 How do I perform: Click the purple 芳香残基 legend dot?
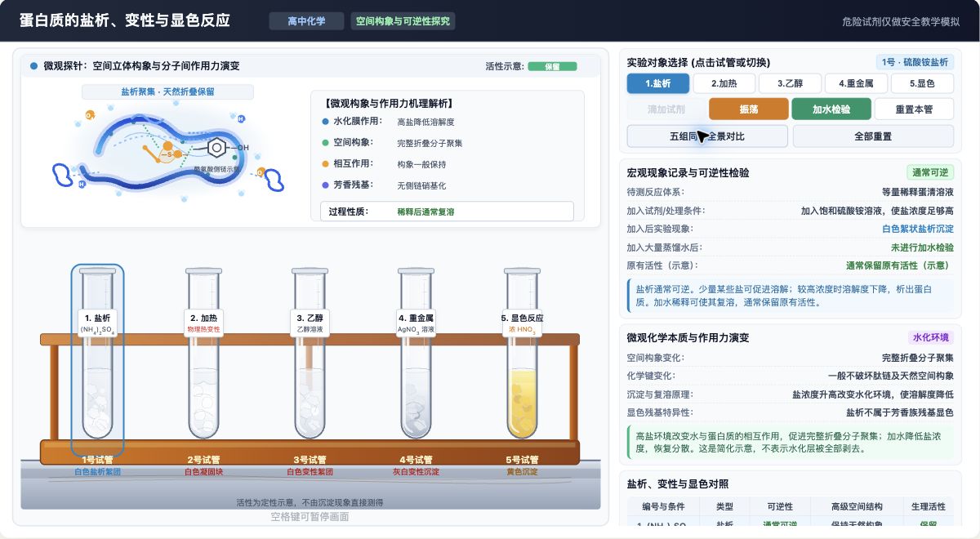coord(326,185)
